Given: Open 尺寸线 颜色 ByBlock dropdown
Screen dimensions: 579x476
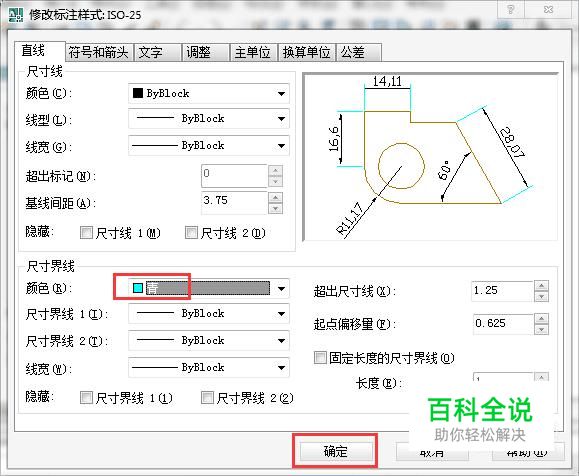Looking at the screenshot, I should (x=209, y=93).
